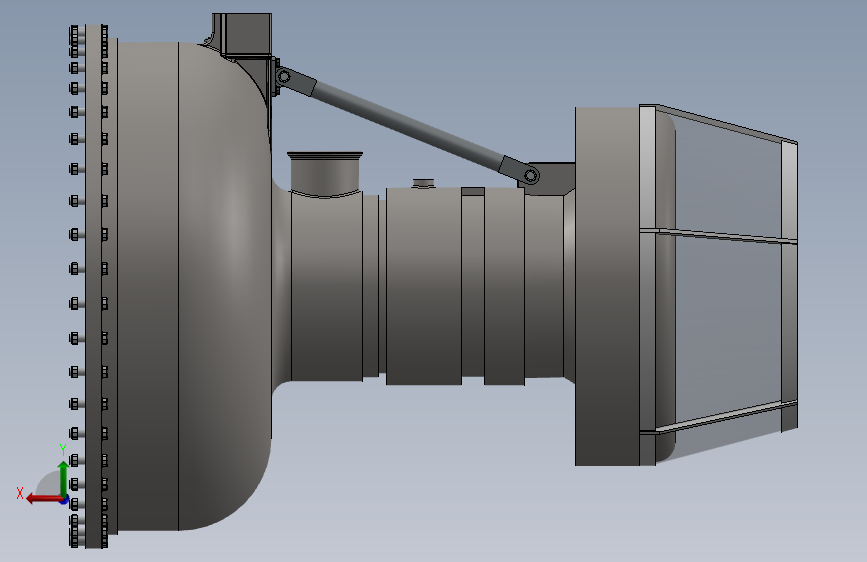Select the lower clevis pin near the duct

(x=531, y=176)
